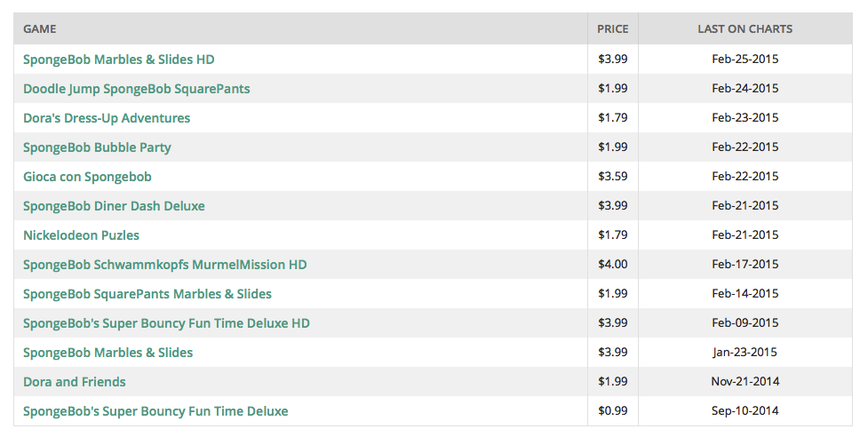Open SpongeBob SquarePants Marbles & Slides link
This screenshot has height=437, width=868.
click(147, 294)
